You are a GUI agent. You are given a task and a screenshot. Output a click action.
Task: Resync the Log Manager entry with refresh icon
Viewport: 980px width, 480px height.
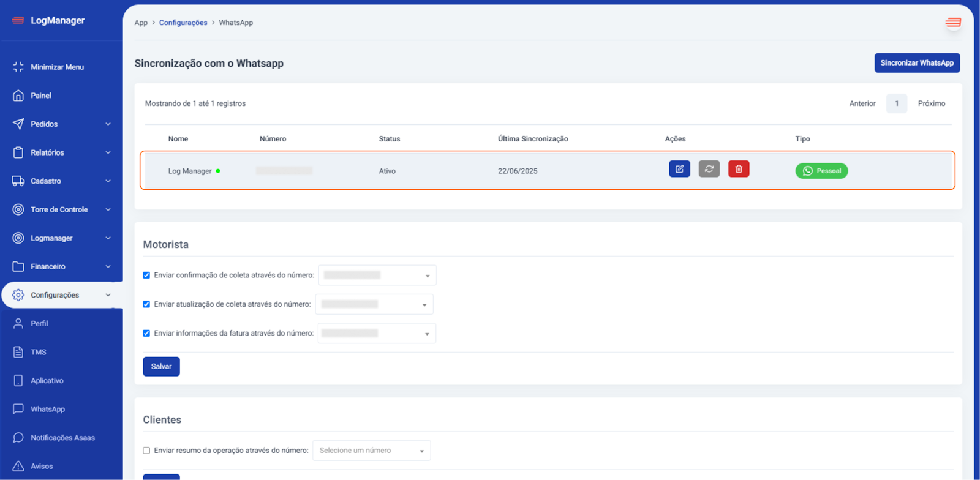(709, 169)
